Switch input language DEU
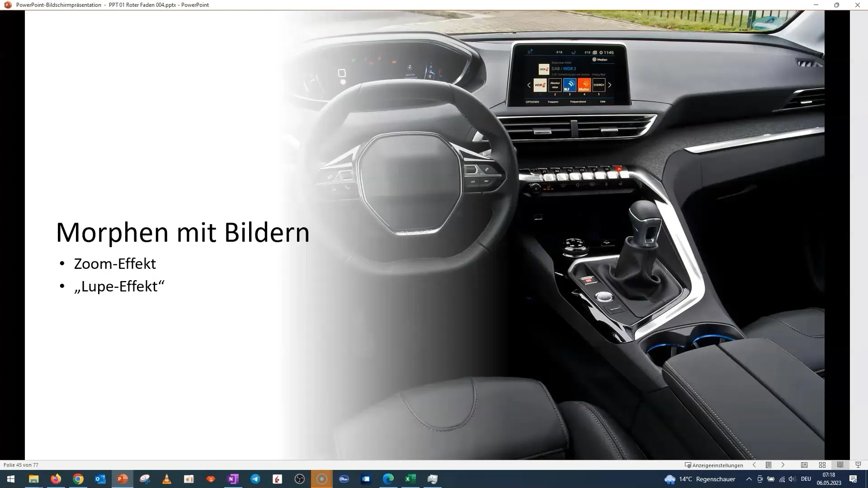This screenshot has width=868, height=488. [806, 479]
